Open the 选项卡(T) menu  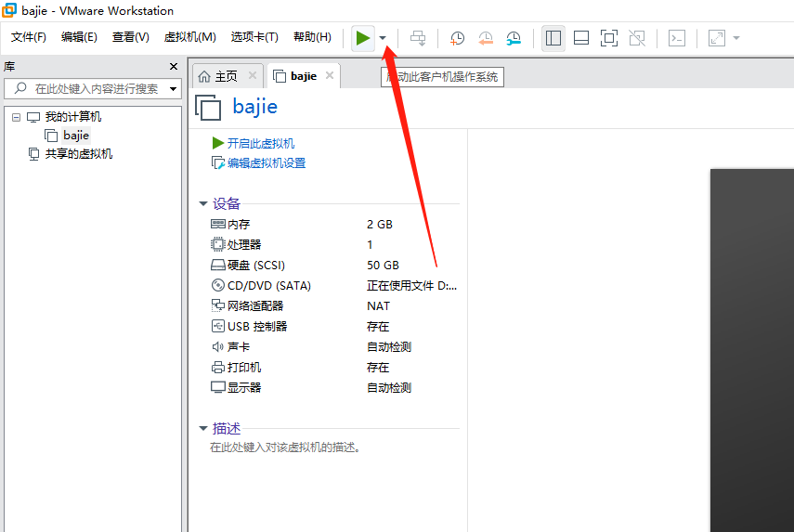point(254,37)
